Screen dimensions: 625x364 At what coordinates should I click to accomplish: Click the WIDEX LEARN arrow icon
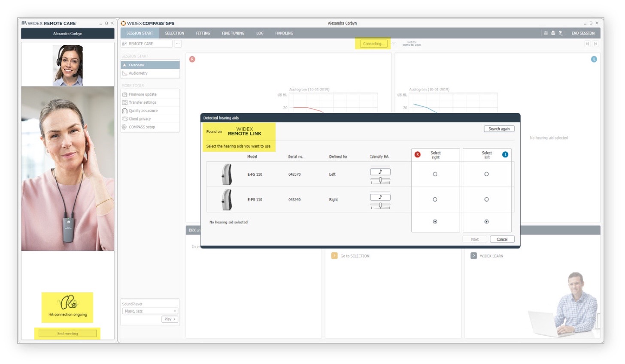pyautogui.click(x=473, y=256)
